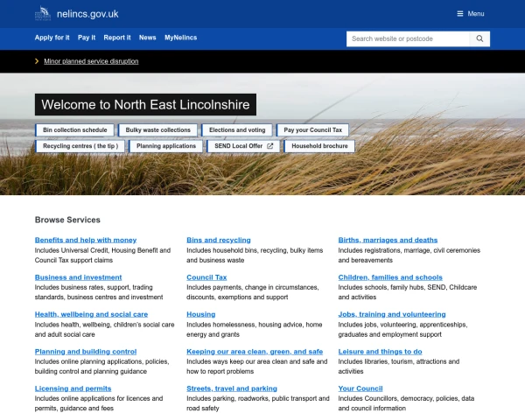525x420 pixels.
Task: Open the Benefits and help with money link
Action: point(86,240)
